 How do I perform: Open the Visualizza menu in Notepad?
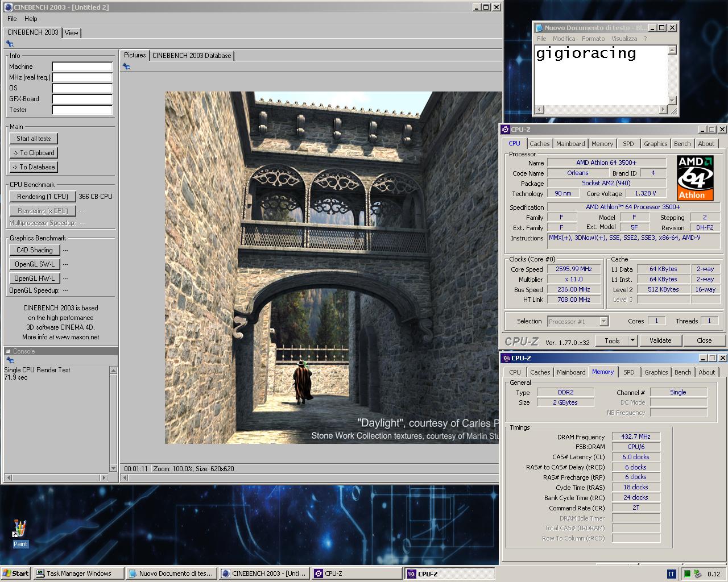624,39
